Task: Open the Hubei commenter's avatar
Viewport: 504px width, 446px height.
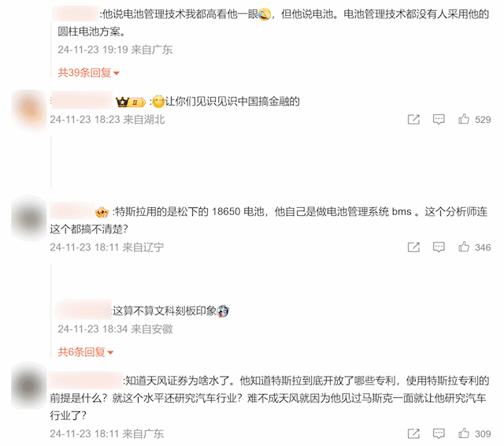Action: [29, 109]
